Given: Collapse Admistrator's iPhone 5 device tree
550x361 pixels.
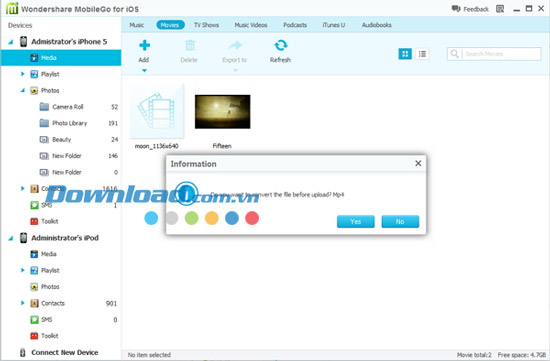Looking at the screenshot, I should point(11,42).
